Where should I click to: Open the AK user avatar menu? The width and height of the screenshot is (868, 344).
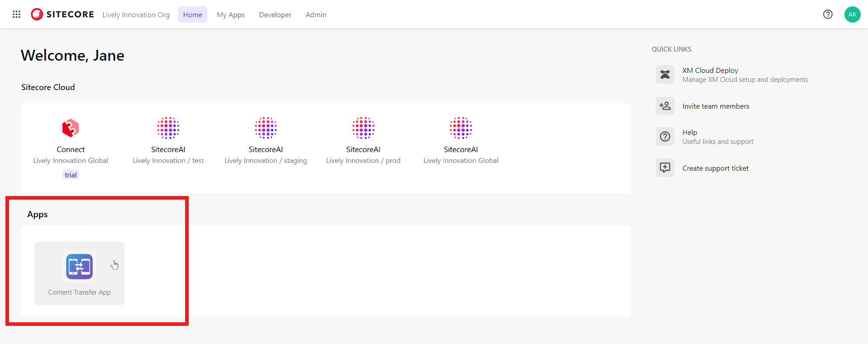point(852,14)
